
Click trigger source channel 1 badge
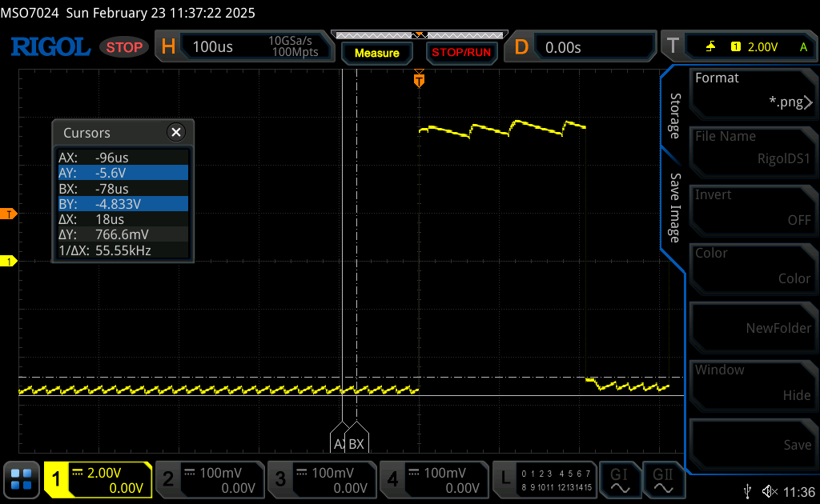point(736,46)
